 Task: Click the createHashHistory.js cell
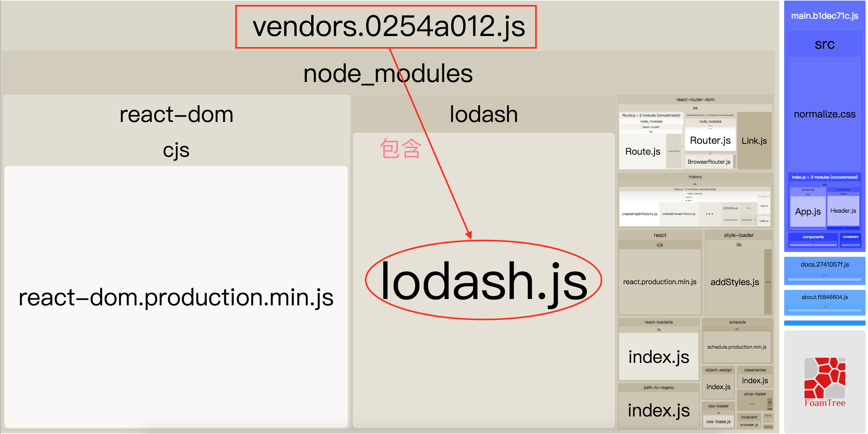tap(639, 214)
